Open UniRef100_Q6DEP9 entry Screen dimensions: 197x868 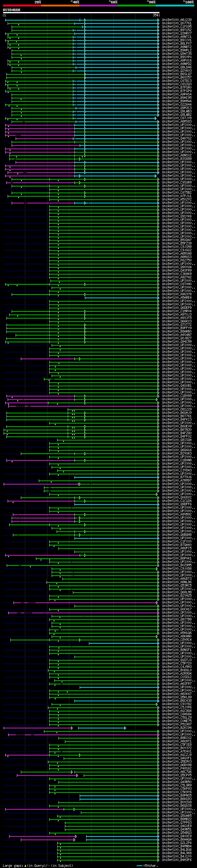click(177, 308)
